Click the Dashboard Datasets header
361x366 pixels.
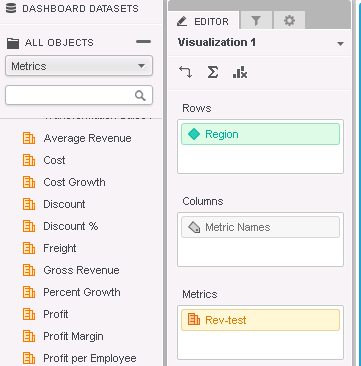80,8
